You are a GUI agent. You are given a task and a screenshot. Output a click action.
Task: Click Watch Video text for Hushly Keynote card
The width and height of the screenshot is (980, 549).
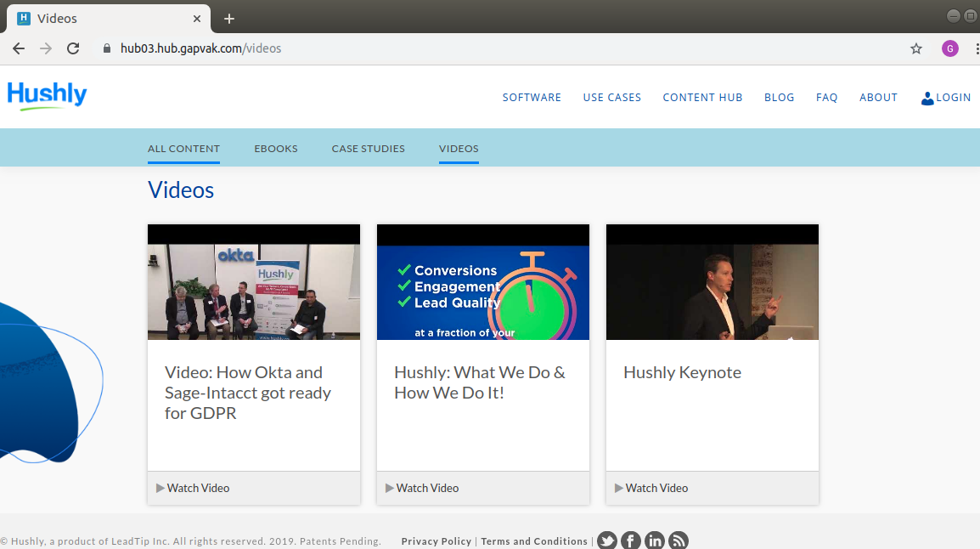tap(657, 489)
